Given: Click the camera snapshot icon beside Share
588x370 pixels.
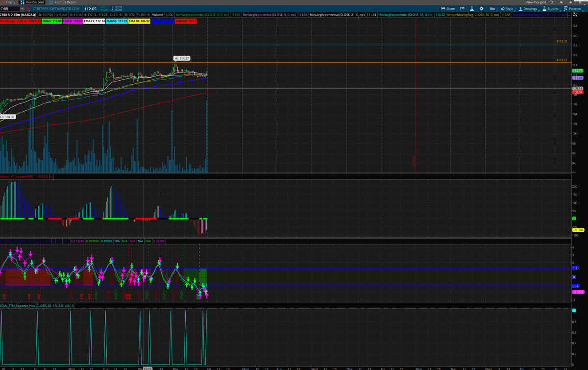Looking at the screenshot, I should point(462,9).
